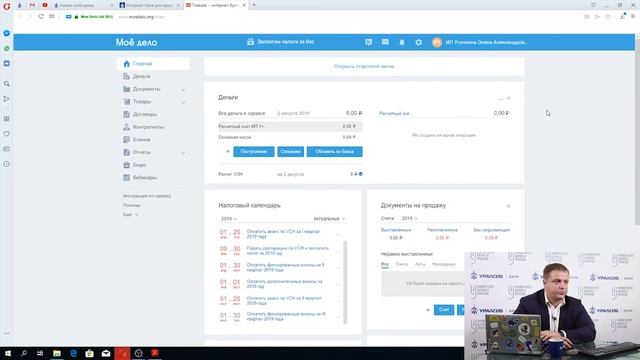
Task: Open documents year 2019 dropdown beside Счета
Action: (409, 218)
